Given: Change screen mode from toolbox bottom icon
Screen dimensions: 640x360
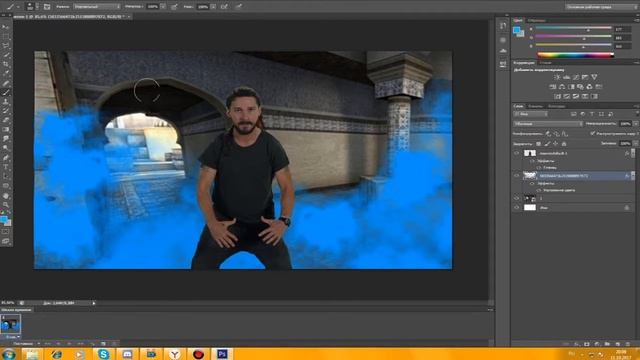Looking at the screenshot, I should [x=6, y=241].
